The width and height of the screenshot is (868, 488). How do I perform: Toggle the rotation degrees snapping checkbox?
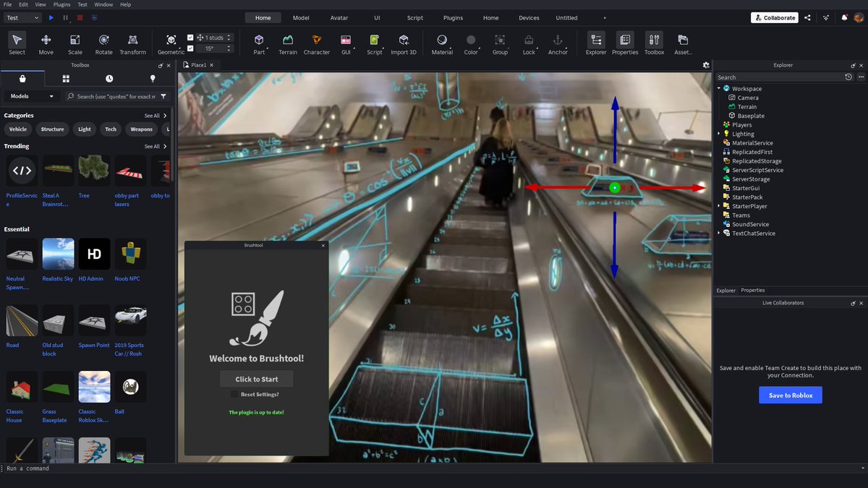tap(190, 48)
